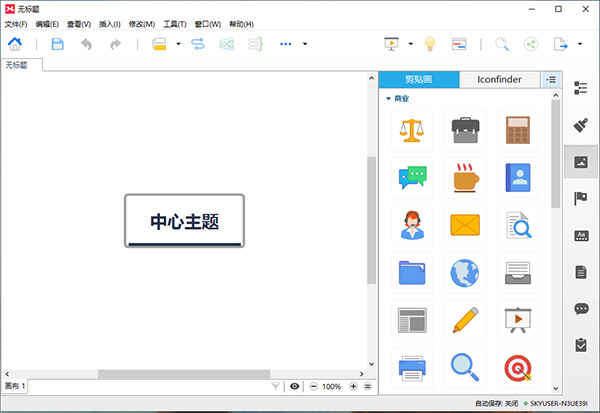
Task: Toggle the filter funnel icon in the bottom bar
Action: [276, 386]
